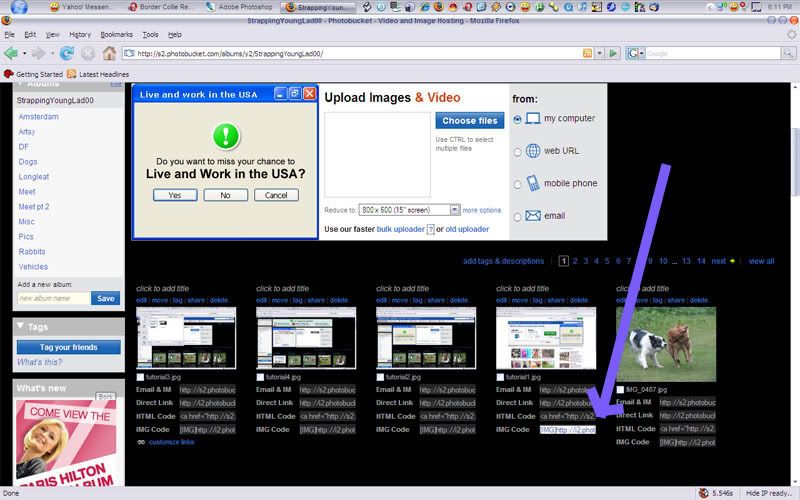Open the Latest Headlines feed bookmark
The height and width of the screenshot is (500, 800).
click(x=98, y=74)
